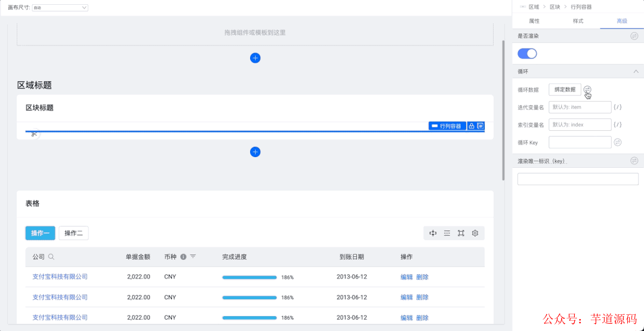Image resolution: width=644 pixels, height=331 pixels.
Task: Toggle the 是否渲染 switch
Action: 527,53
